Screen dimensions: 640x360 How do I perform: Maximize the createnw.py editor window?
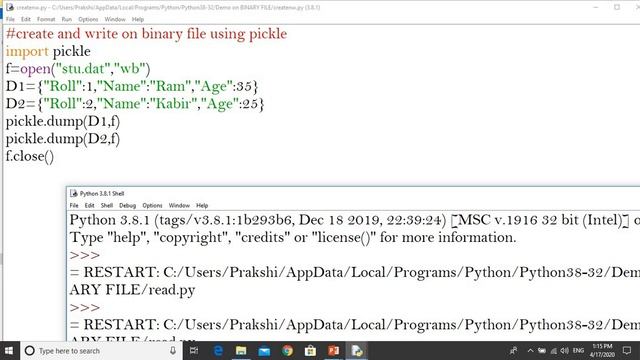(617, 7)
